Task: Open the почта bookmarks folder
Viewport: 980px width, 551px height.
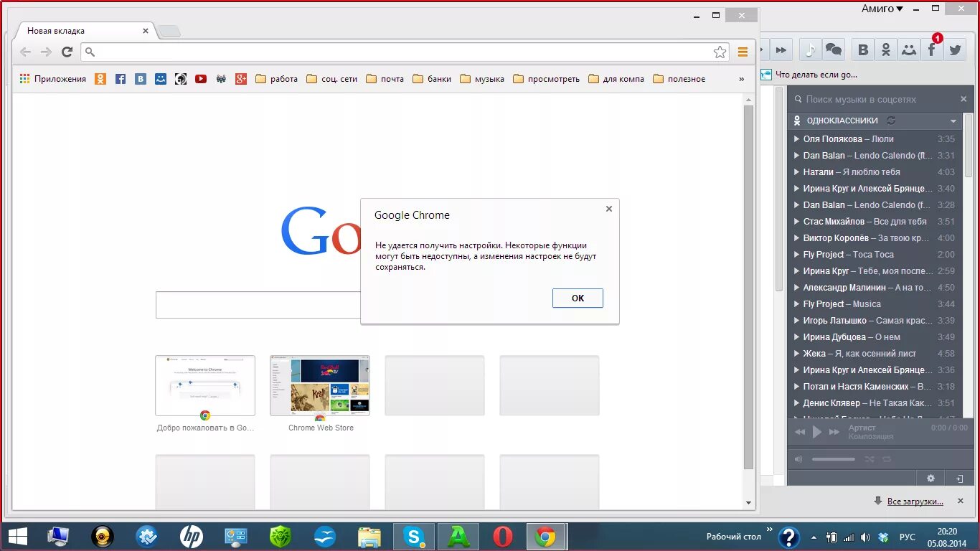Action: coord(385,79)
